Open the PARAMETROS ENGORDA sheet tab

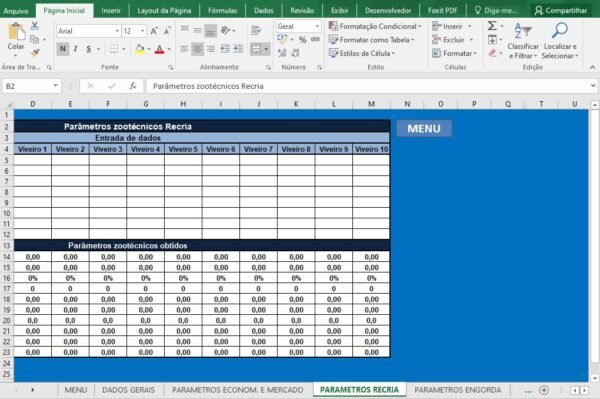pos(458,390)
